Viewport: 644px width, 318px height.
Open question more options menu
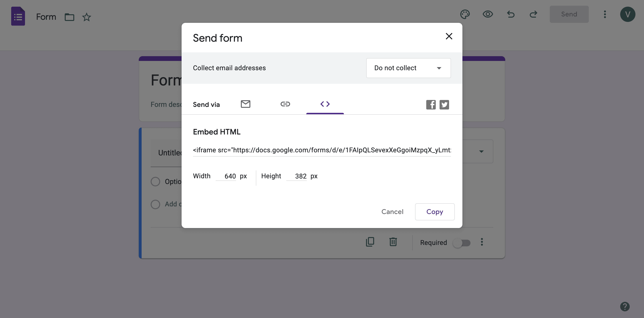[482, 242]
